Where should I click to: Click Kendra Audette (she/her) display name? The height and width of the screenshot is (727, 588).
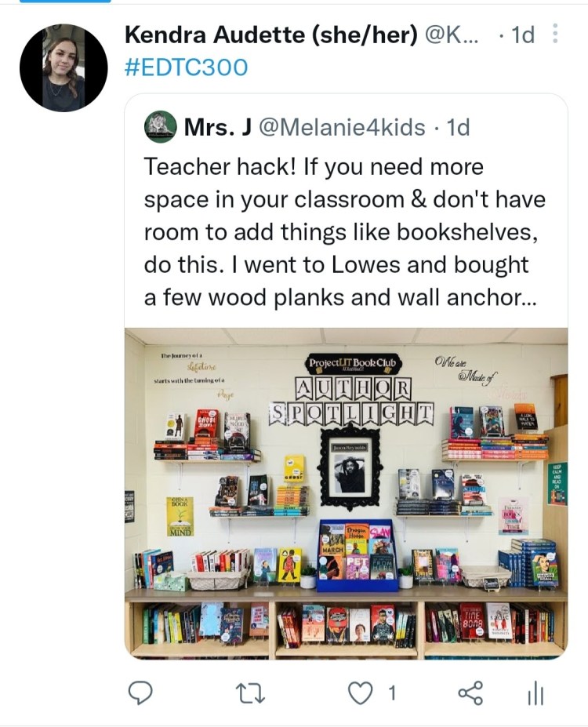pos(271,35)
